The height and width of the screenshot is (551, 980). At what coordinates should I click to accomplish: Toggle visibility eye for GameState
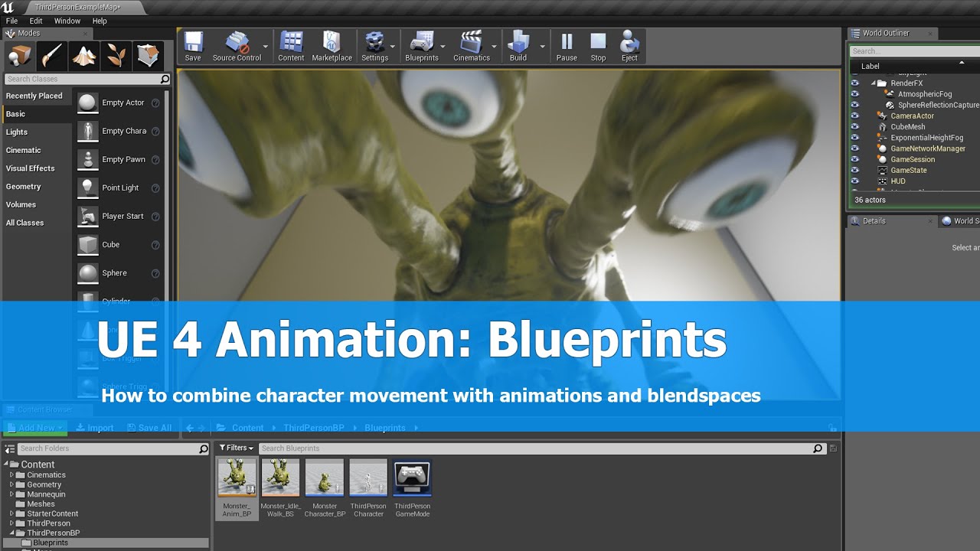pyautogui.click(x=855, y=170)
